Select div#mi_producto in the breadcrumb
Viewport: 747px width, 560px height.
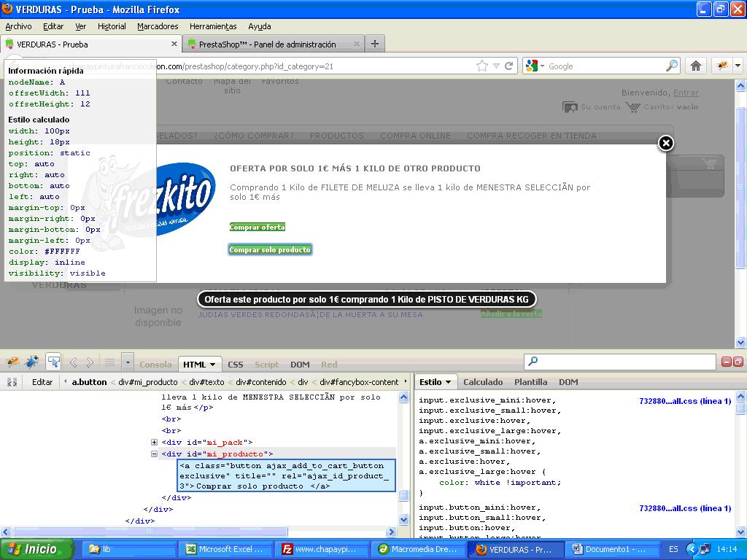148,382
